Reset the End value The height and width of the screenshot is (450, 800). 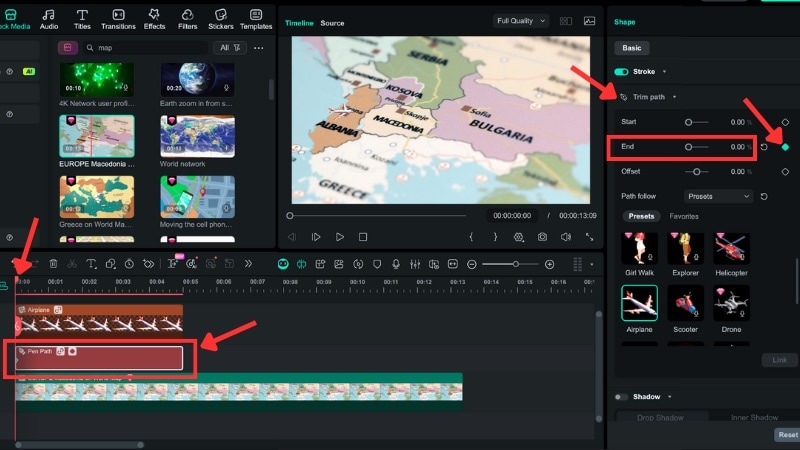point(764,147)
